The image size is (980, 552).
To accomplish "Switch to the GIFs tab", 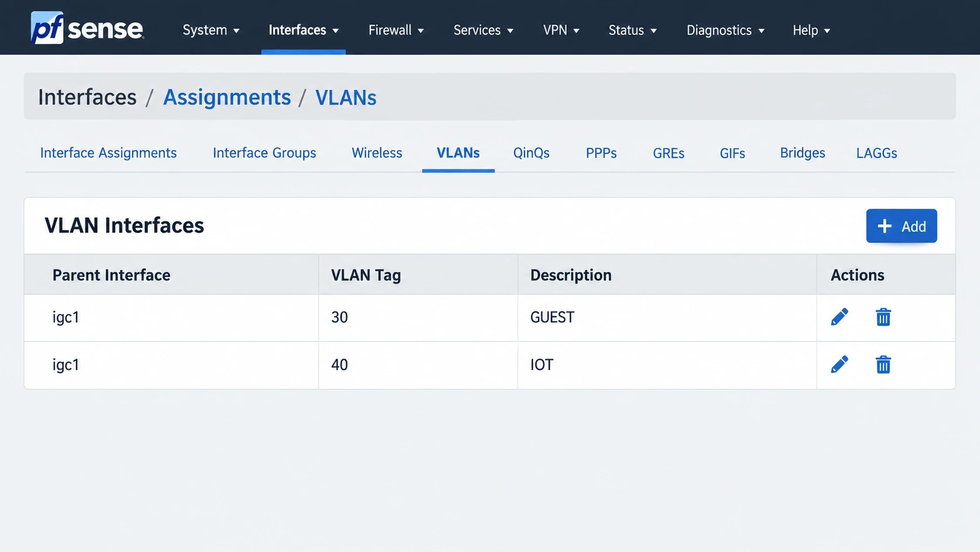I will click(x=733, y=153).
